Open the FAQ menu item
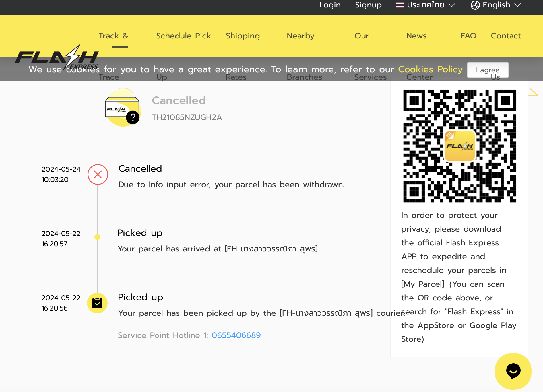The width and height of the screenshot is (543, 392). coord(469,36)
